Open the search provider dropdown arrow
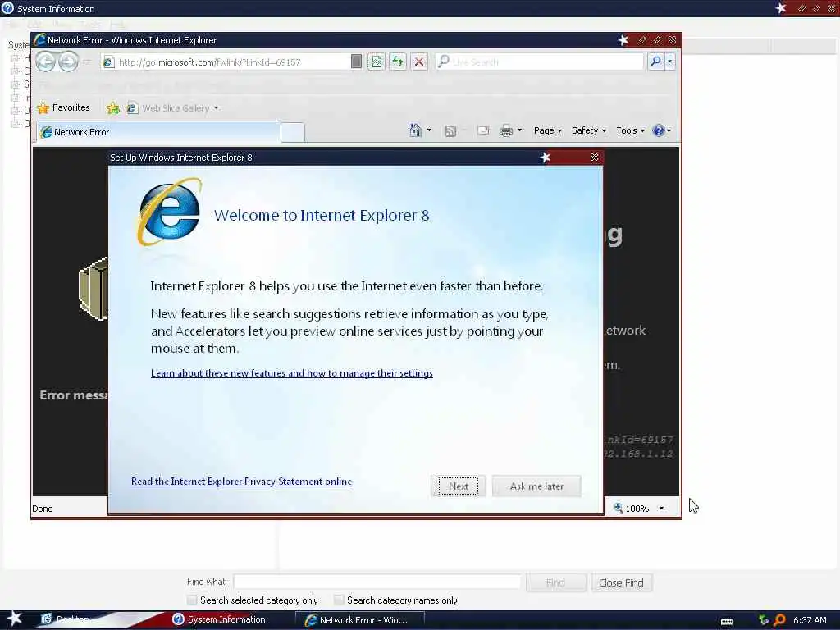Screen dimensions: 840x630 click(x=669, y=62)
